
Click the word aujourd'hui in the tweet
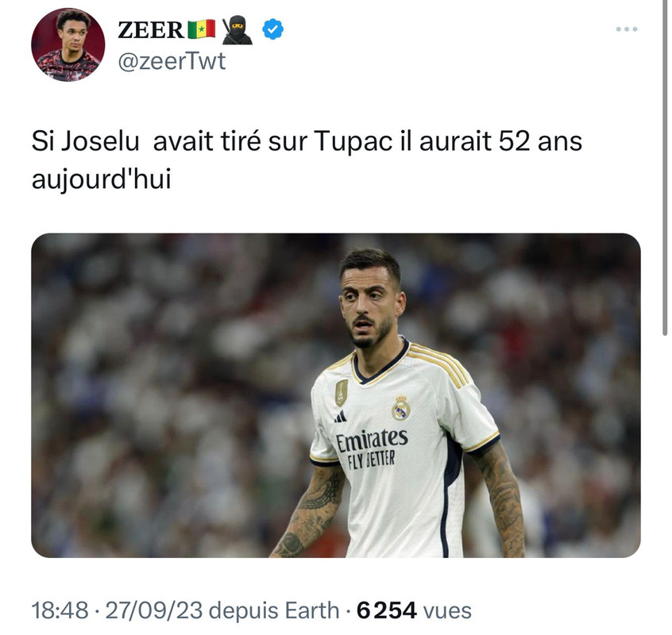click(102, 179)
